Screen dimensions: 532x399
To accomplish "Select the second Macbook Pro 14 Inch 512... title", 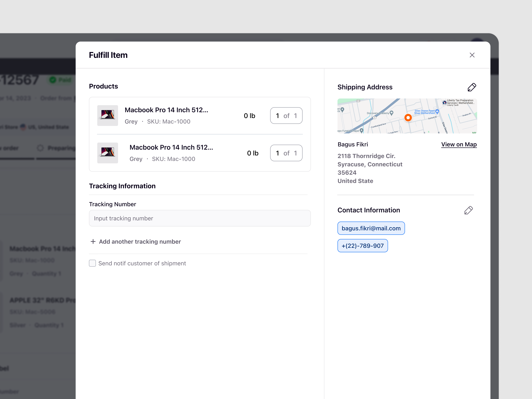I will tap(171, 147).
